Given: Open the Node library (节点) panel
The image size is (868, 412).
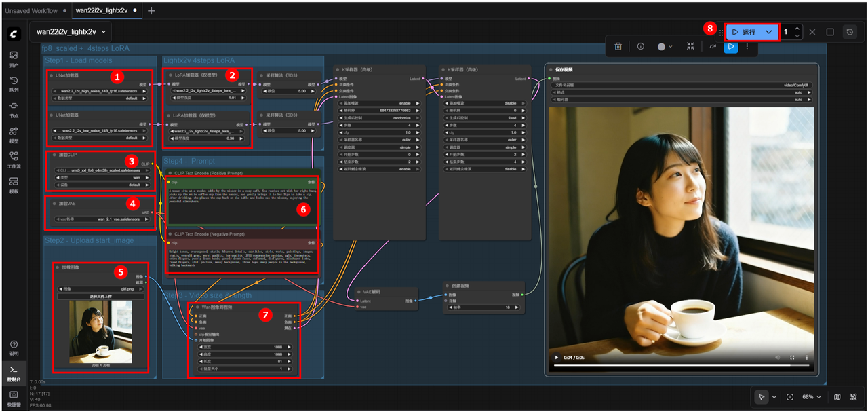Looking at the screenshot, I should [14, 109].
